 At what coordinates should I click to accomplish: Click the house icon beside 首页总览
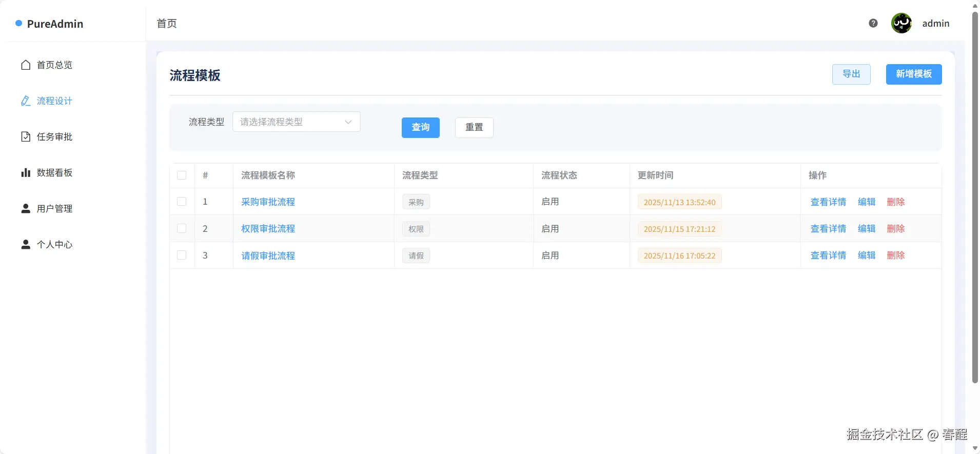point(26,65)
